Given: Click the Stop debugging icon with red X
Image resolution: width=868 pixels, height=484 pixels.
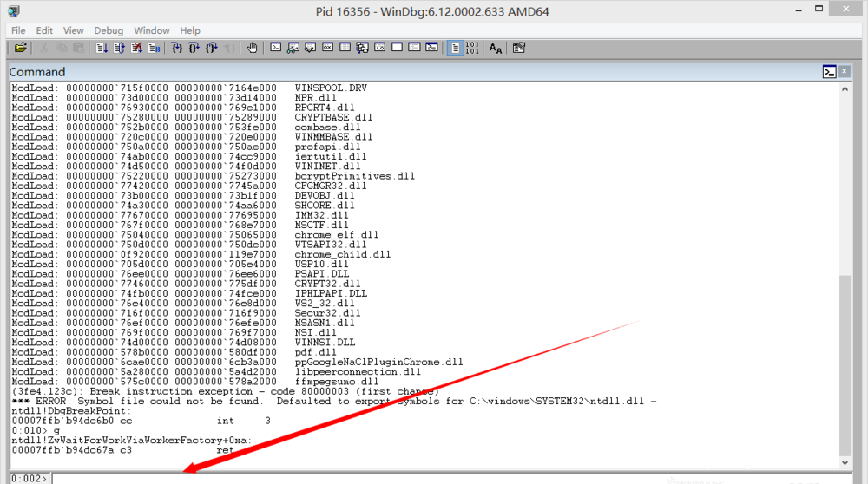Looking at the screenshot, I should 137,48.
